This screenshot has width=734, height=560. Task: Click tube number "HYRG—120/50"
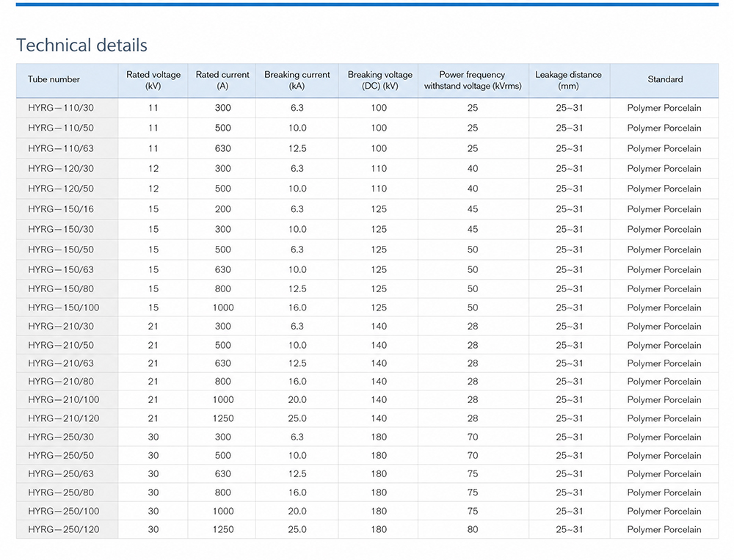(61, 189)
